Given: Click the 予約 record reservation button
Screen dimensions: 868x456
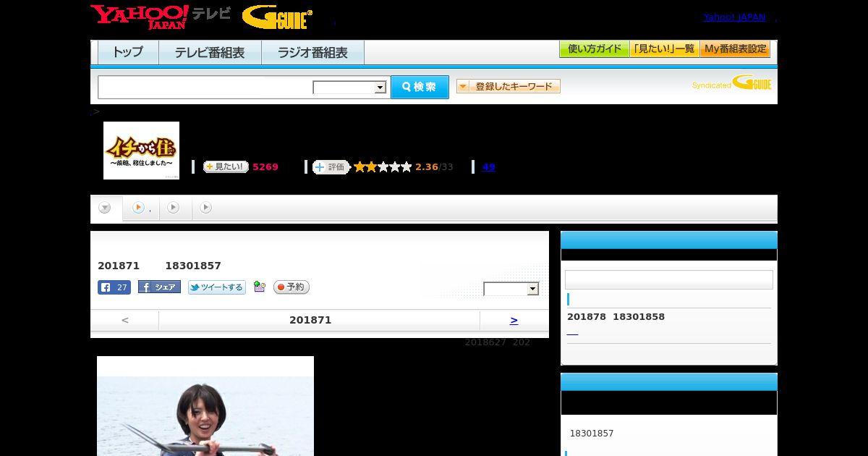Looking at the screenshot, I should tap(292, 287).
